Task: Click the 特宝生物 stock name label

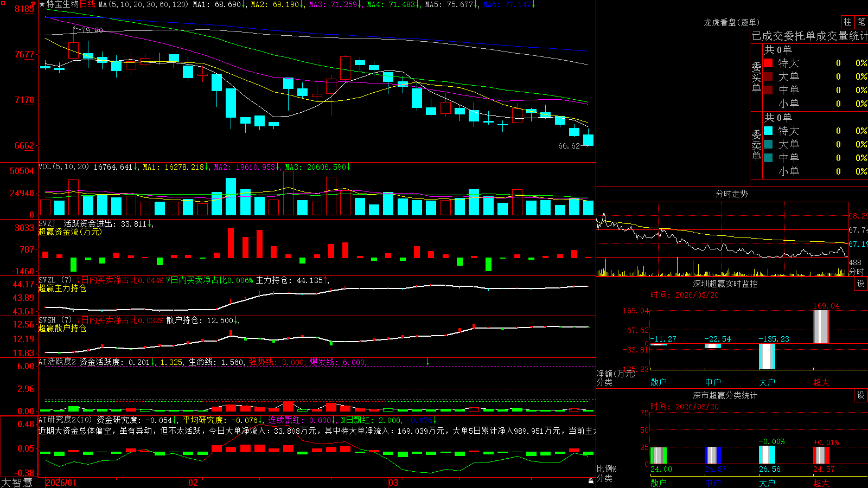Action: [62, 4]
